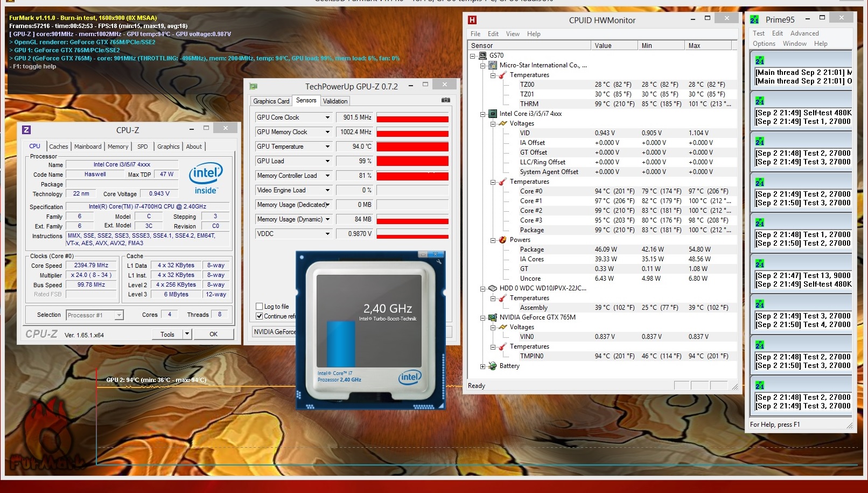Open the View menu in HWMonitor

pos(513,34)
